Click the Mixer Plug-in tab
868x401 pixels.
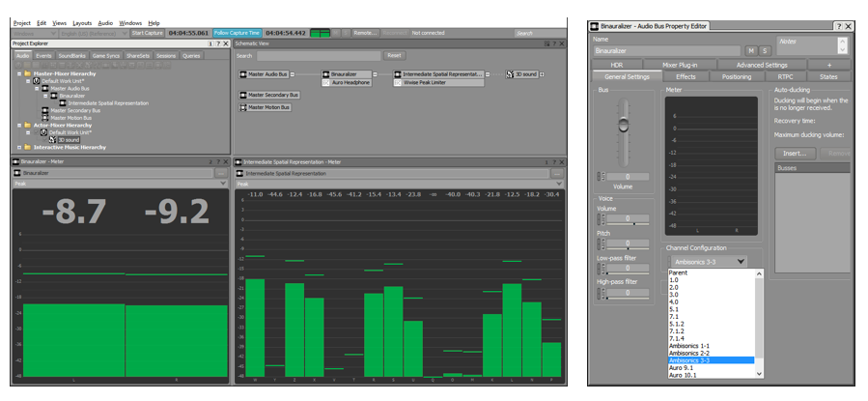[681, 65]
